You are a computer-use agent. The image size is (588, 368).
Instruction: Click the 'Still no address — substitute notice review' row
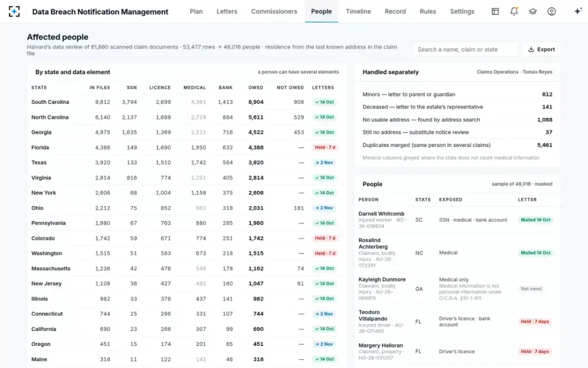pos(457,132)
